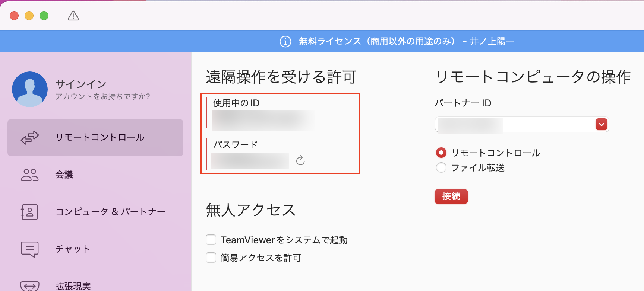This screenshot has width=644, height=291.
Task: Select the リモートコントロール radio button
Action: pyautogui.click(x=441, y=153)
